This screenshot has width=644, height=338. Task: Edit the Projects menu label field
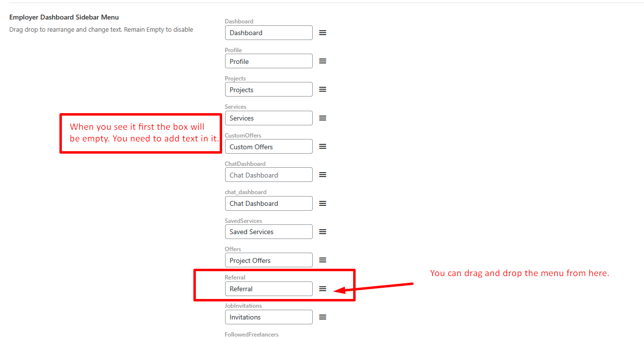tap(269, 89)
